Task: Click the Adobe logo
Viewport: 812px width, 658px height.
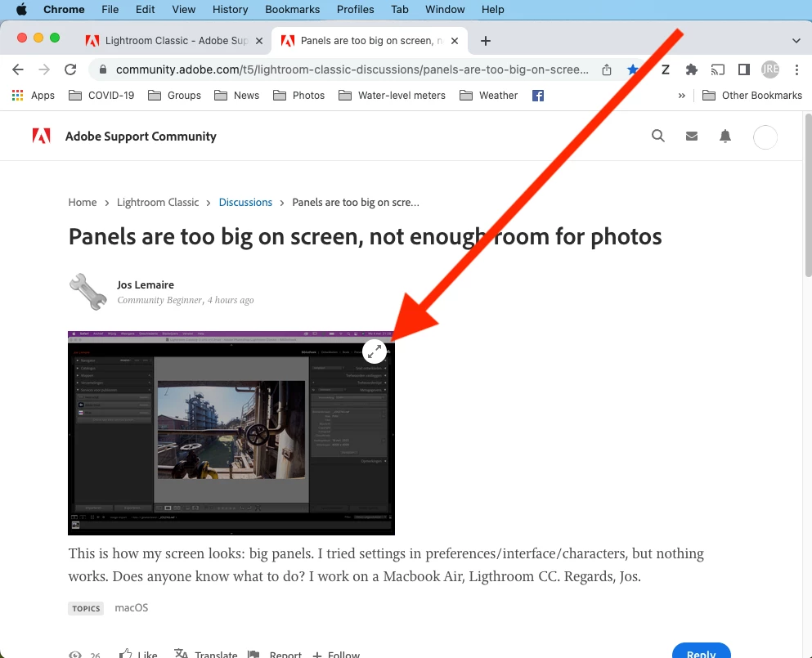Action: click(x=42, y=137)
